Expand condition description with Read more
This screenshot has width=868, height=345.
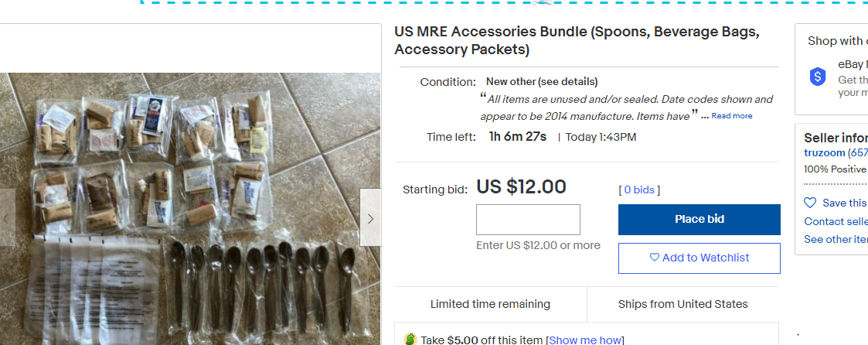click(731, 116)
